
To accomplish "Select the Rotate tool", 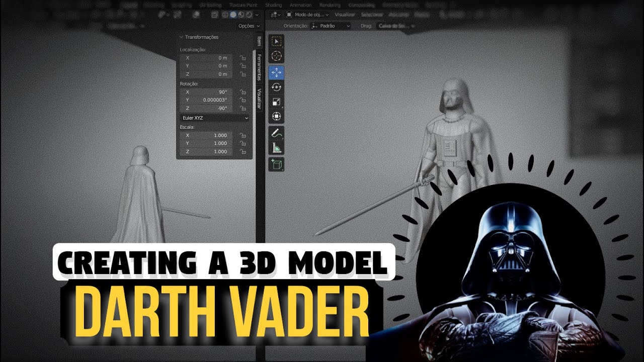I will (276, 87).
